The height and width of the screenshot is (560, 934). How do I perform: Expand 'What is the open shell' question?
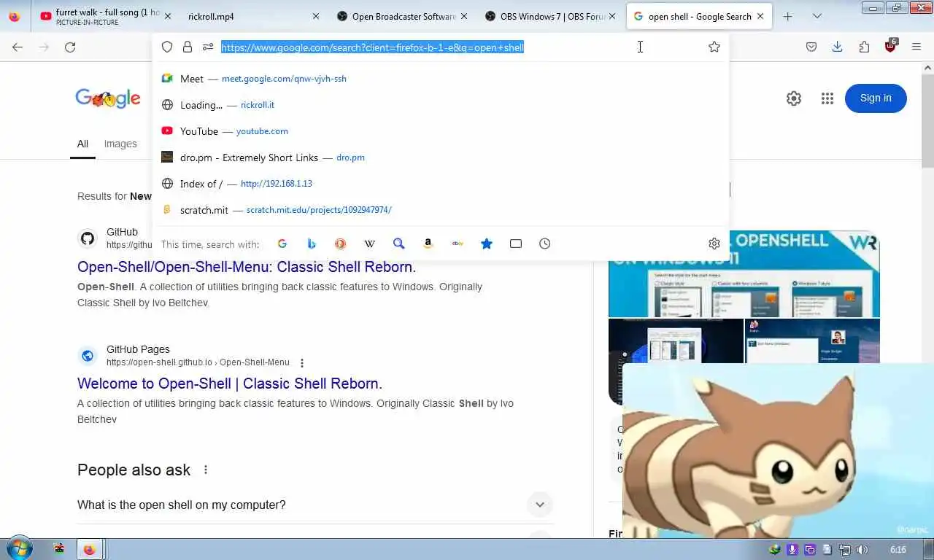[x=315, y=505]
